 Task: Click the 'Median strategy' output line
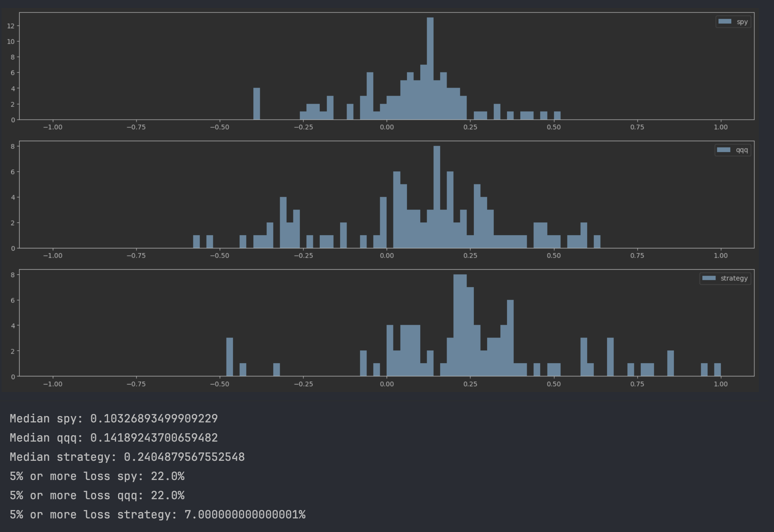127,457
